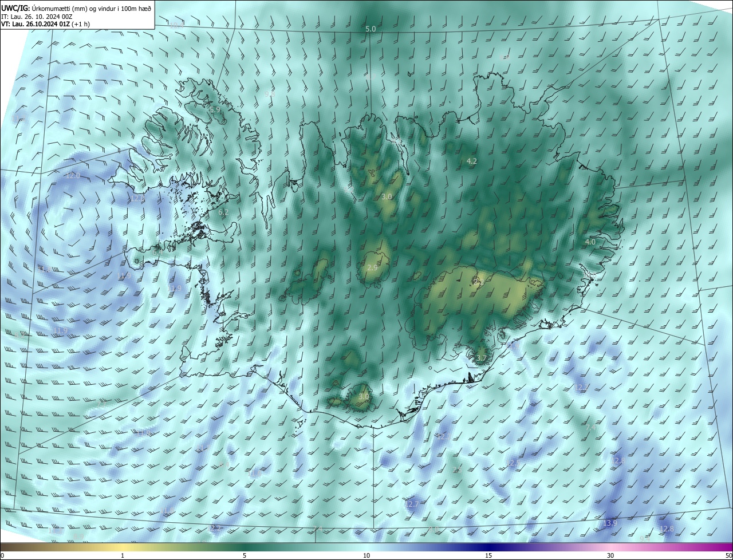Click the '4.2' value on the map
Image resolution: width=733 pixels, height=560 pixels.
(472, 161)
